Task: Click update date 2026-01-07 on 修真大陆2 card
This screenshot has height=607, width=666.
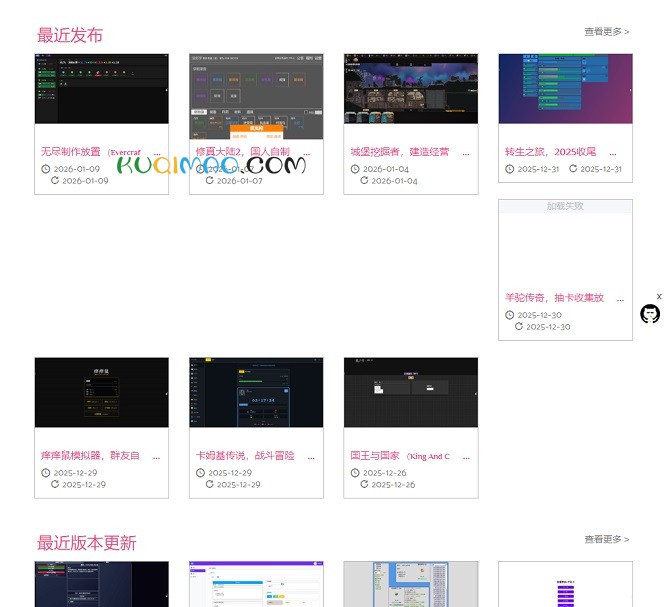Action: (240, 181)
